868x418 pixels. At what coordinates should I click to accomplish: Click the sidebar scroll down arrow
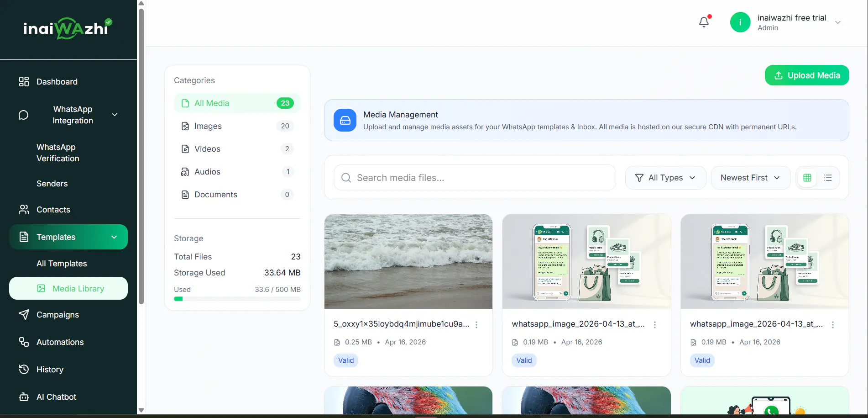pos(141,410)
